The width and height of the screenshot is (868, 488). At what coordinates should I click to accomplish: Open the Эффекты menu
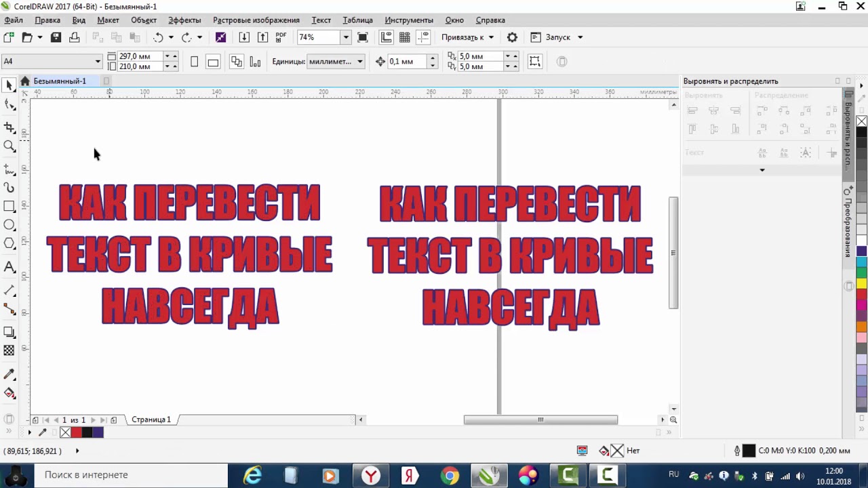tap(184, 20)
